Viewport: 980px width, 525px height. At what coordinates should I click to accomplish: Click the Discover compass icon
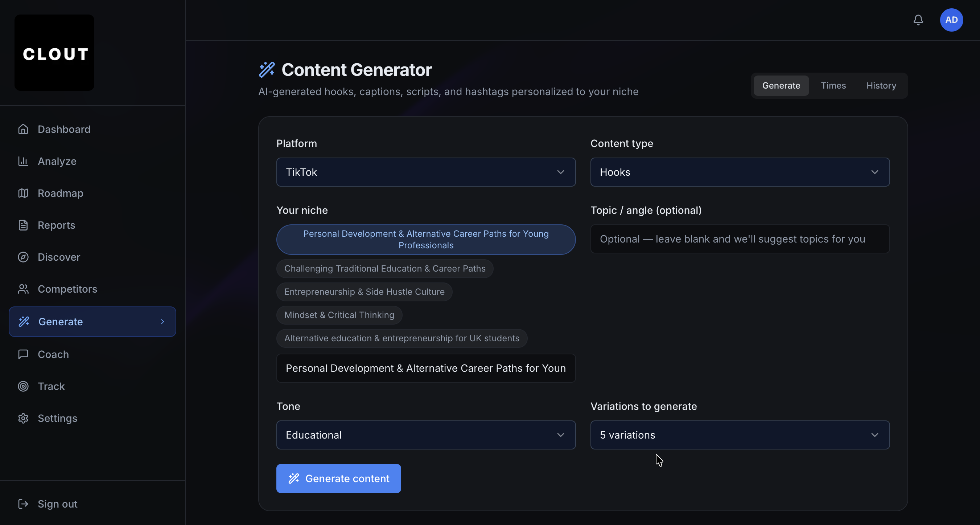(x=23, y=257)
